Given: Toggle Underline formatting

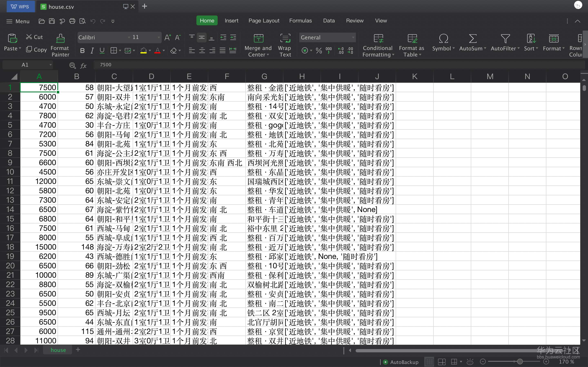Looking at the screenshot, I should (x=102, y=51).
